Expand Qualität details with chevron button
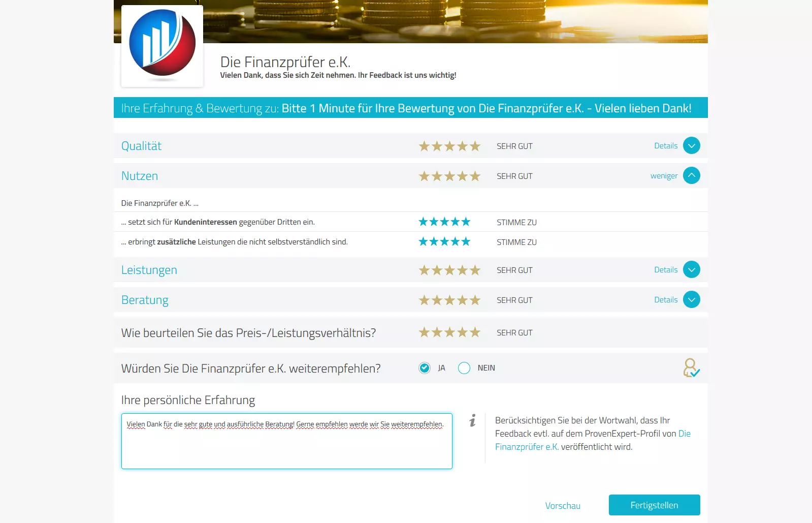This screenshot has width=812, height=523. pyautogui.click(x=691, y=146)
